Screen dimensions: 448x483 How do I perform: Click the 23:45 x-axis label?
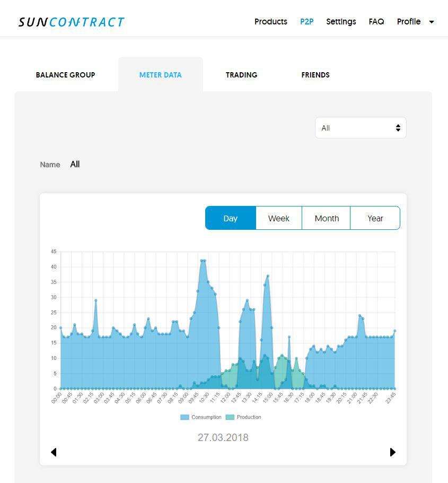tap(391, 398)
